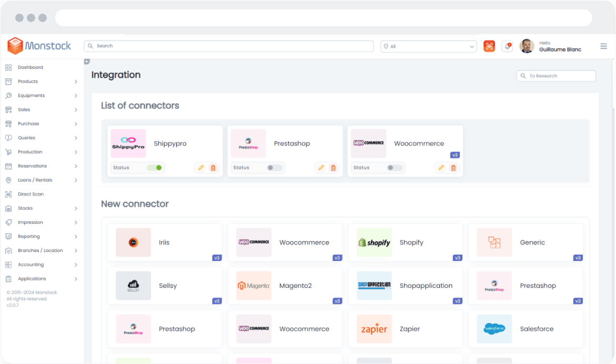Add the Shopify new connector

pos(405,243)
